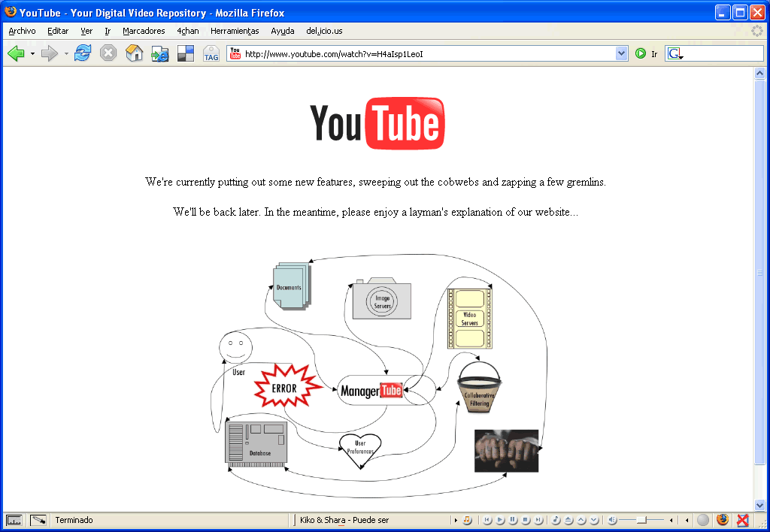Adjust the player volume slider

point(642,520)
